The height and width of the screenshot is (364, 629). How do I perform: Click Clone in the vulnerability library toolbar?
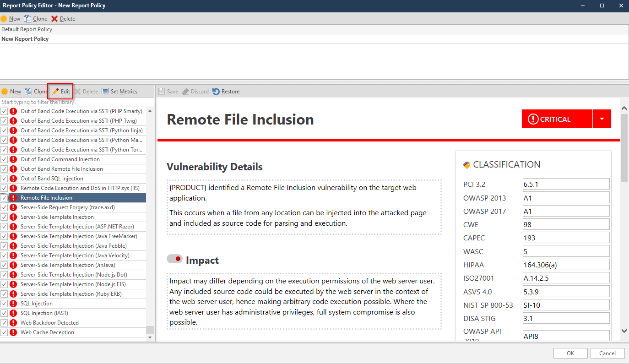(x=36, y=92)
